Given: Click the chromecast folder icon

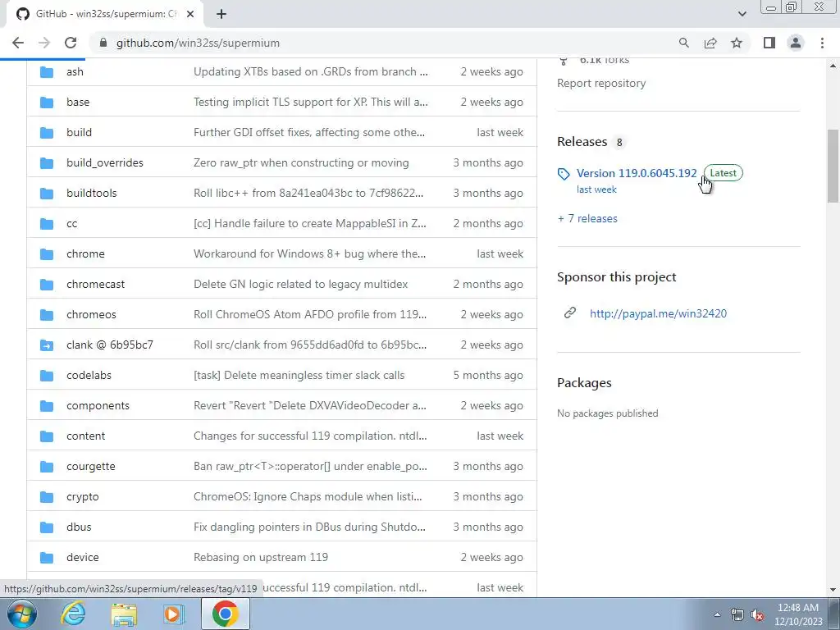Looking at the screenshot, I should 47,285.
